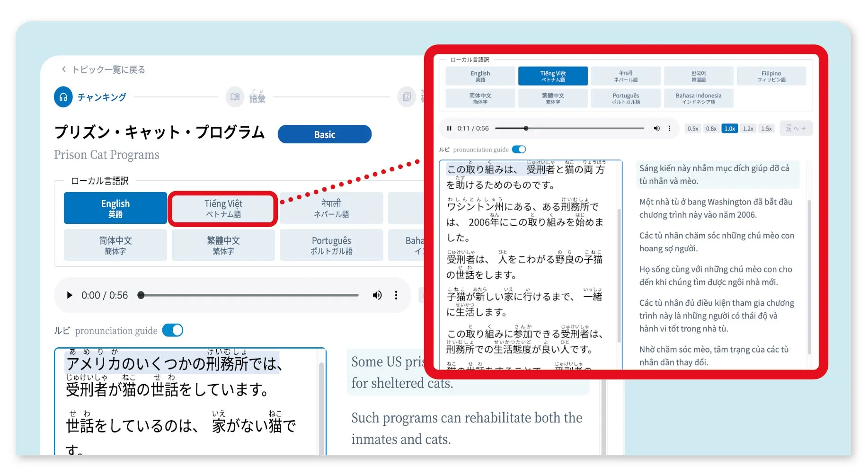Select नेपाली ネパール語 in the zoomed panel
This screenshot has height=475, width=868.
pyautogui.click(x=626, y=76)
